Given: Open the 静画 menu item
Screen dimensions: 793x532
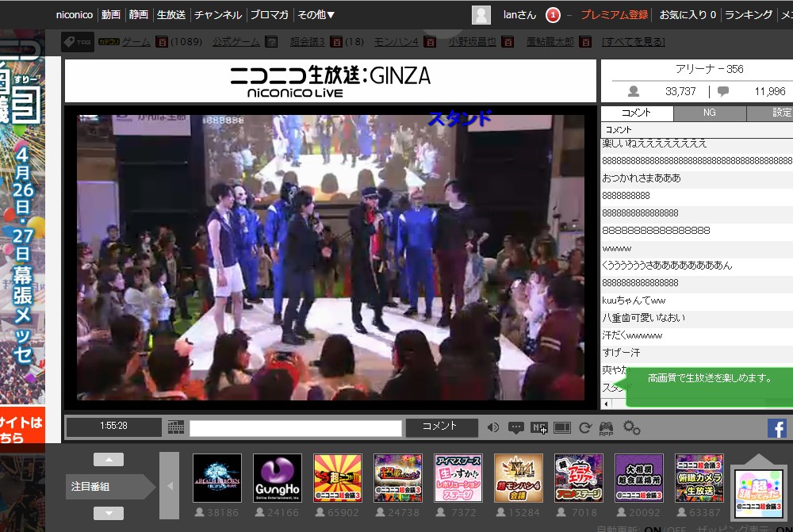Looking at the screenshot, I should click(x=138, y=14).
